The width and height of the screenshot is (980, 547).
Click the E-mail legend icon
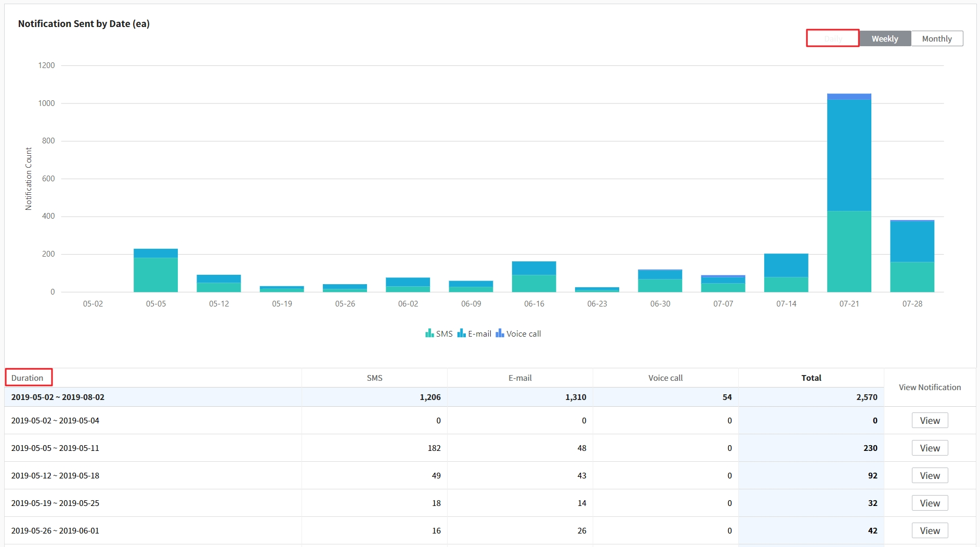pos(461,333)
